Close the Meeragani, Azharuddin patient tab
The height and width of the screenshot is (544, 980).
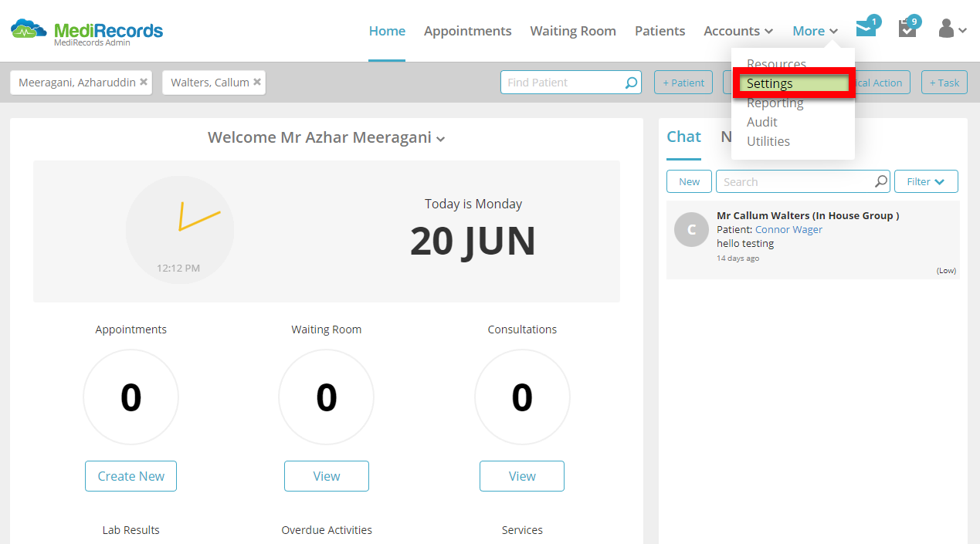pos(144,82)
